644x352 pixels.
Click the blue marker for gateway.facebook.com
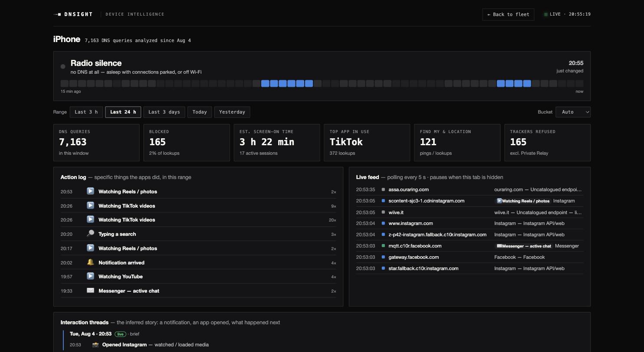coord(383,257)
